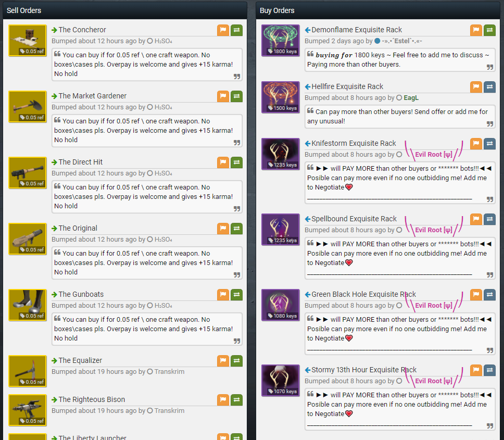The height and width of the screenshot is (440, 504).
Task: Open Green Black Hole Rack 1080 keys thumbnail
Action: (281, 305)
